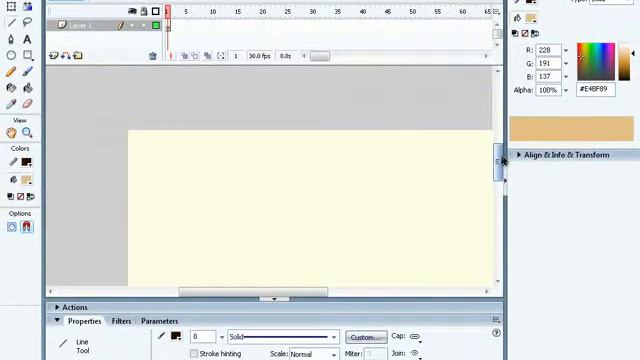Expand the Align & Info & Transform panel

click(518, 155)
